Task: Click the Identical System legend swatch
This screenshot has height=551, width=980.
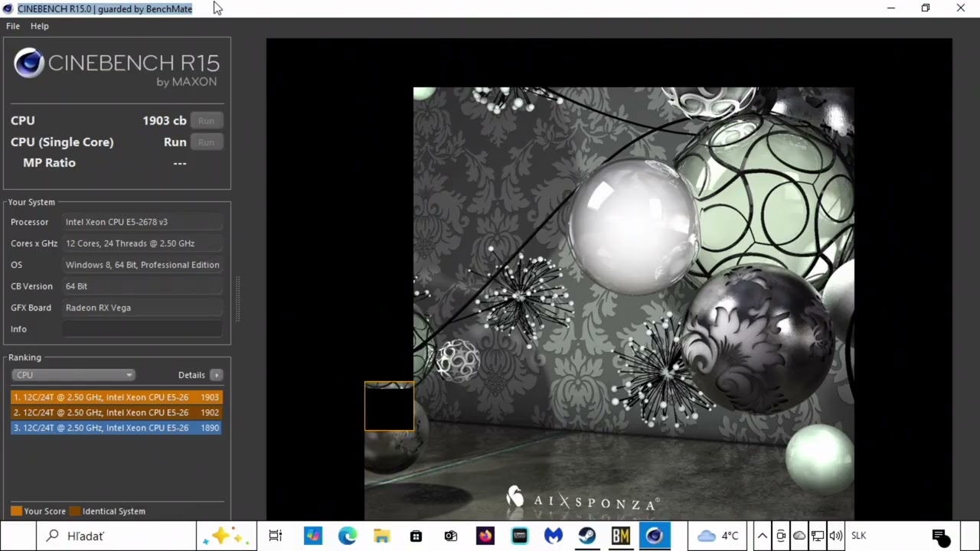Action: pos(75,511)
